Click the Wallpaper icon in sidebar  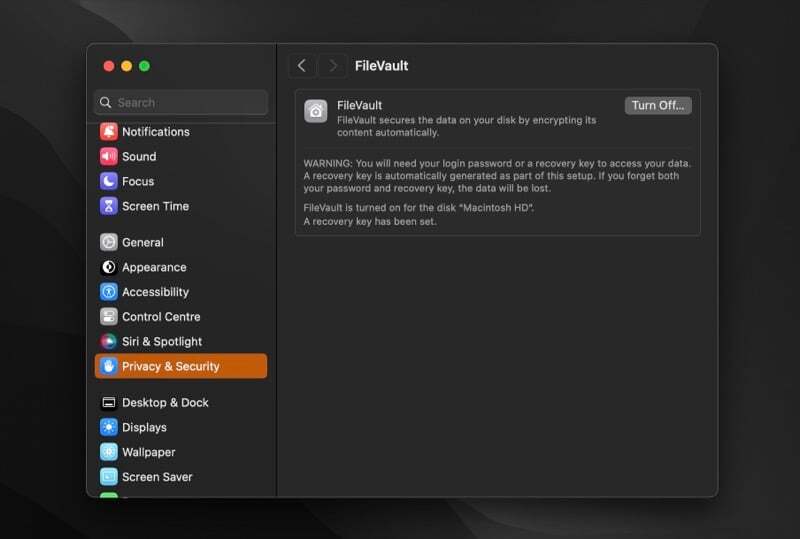point(109,452)
